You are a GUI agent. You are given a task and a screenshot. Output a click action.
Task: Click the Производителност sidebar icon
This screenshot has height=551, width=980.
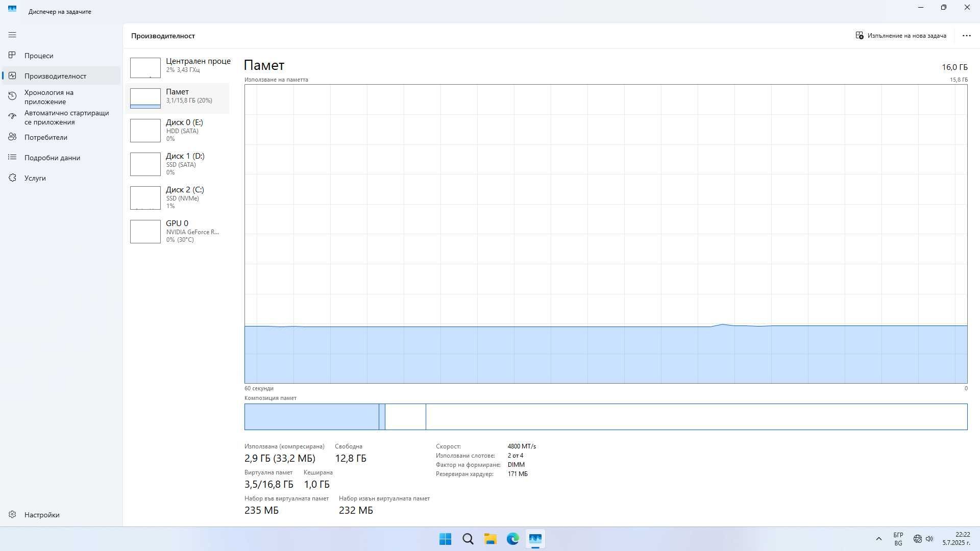click(x=12, y=76)
